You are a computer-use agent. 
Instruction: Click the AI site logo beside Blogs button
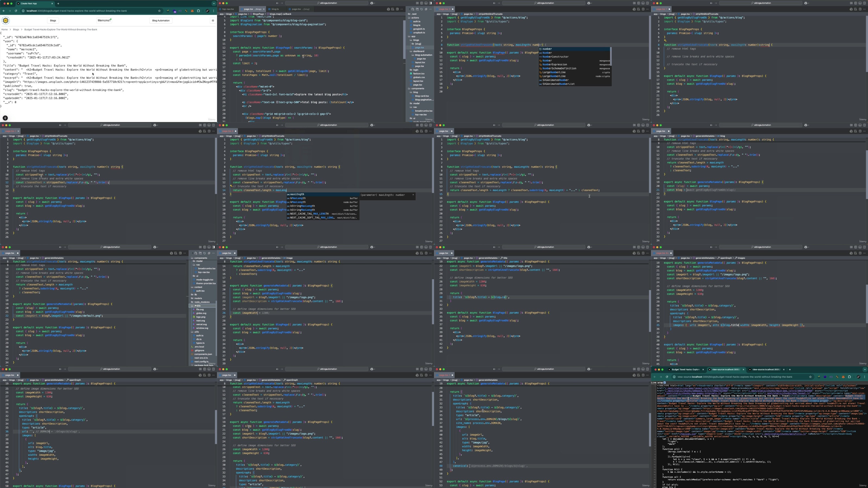pos(6,21)
